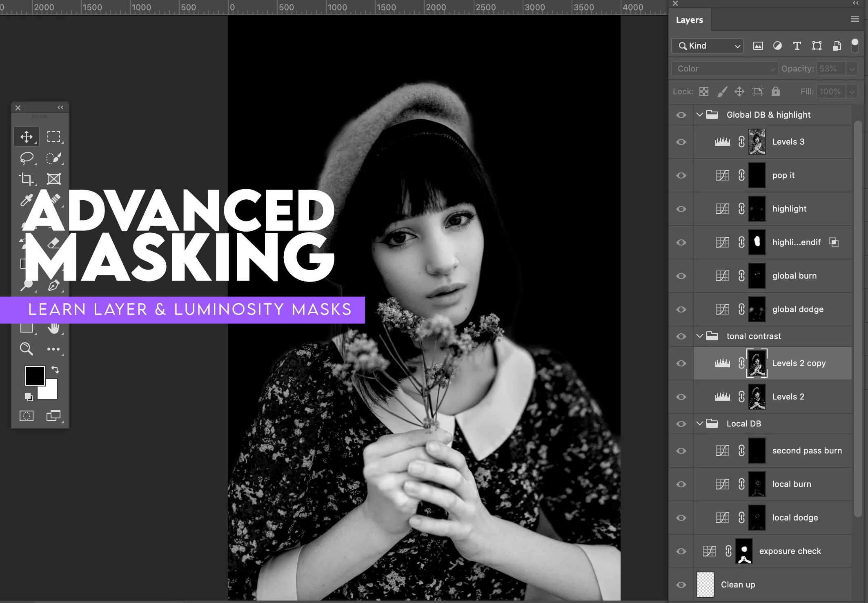Filter layers by type (T) icon
The height and width of the screenshot is (603, 868).
(x=797, y=46)
